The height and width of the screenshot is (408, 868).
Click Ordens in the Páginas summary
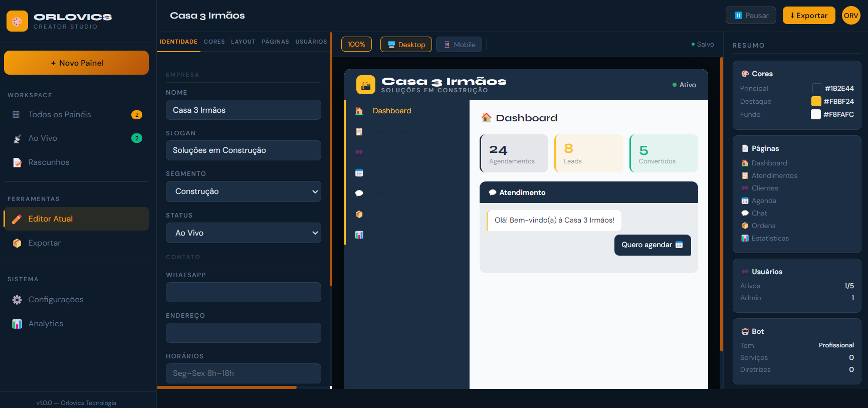coord(763,226)
